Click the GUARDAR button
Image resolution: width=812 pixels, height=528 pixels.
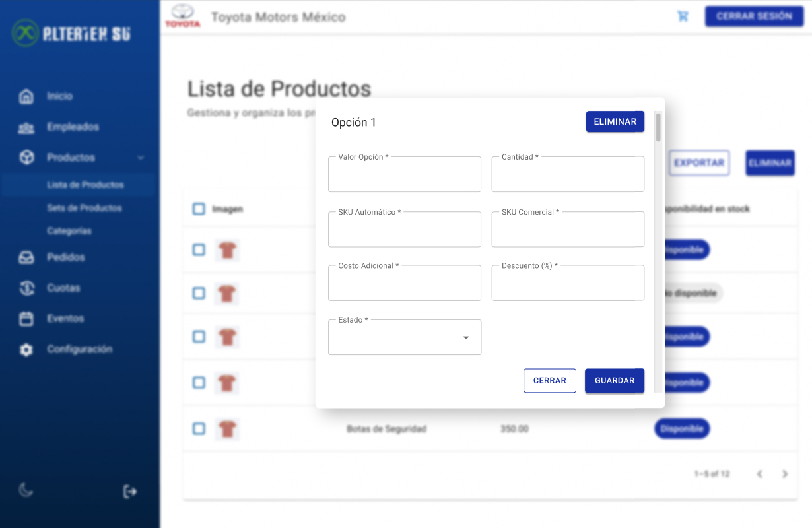615,381
